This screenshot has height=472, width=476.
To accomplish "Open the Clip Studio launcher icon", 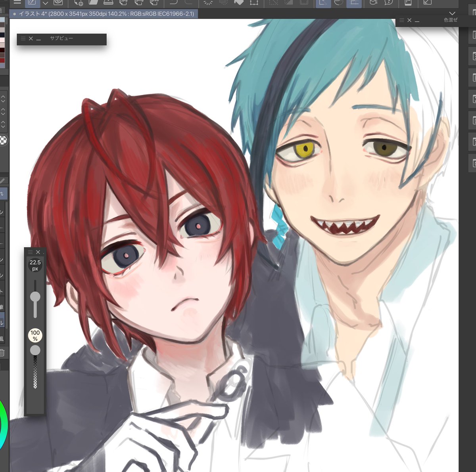I will point(58,2).
